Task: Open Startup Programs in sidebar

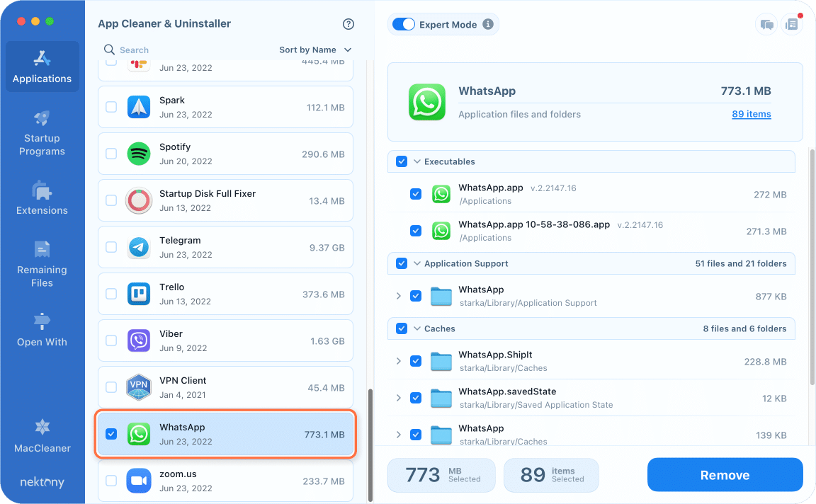Action: [42, 133]
